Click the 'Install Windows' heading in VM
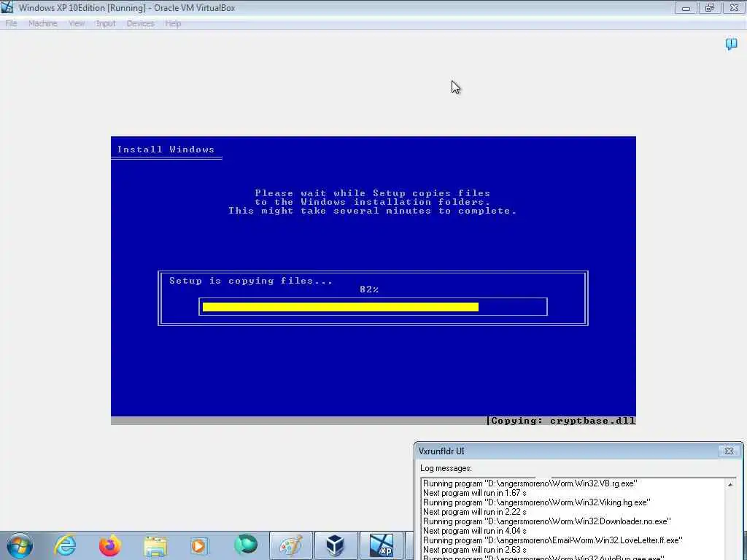This screenshot has height=560, width=747. 166,149
